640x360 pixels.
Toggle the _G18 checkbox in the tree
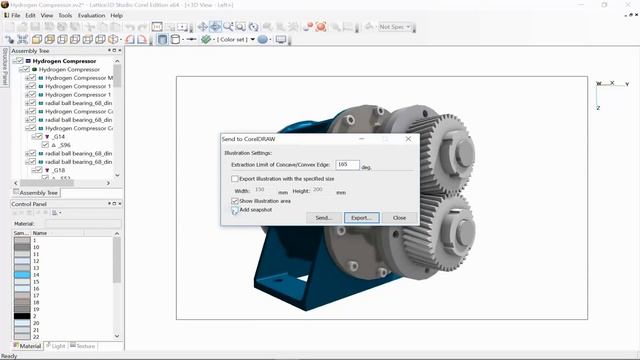pos(39,170)
